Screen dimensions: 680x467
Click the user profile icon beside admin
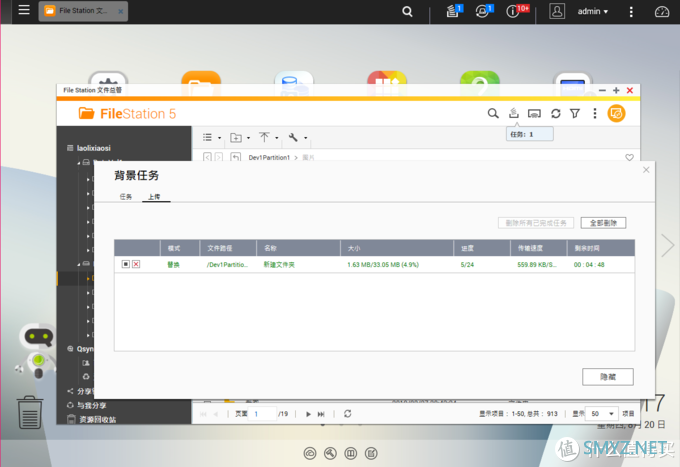557,11
